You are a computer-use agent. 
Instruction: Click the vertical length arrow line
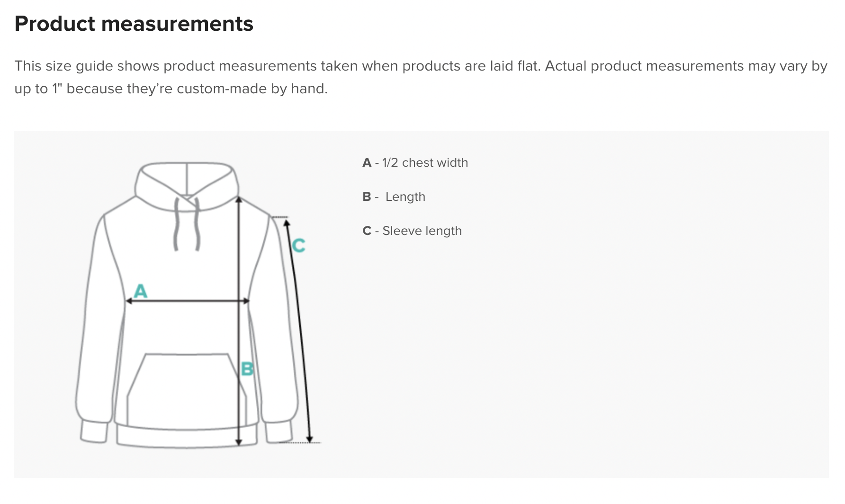coord(239,321)
